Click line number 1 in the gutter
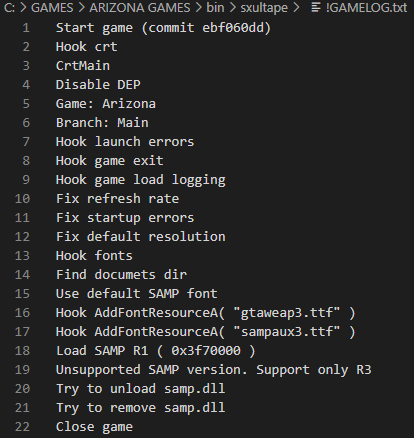The width and height of the screenshot is (414, 438). click(26, 28)
